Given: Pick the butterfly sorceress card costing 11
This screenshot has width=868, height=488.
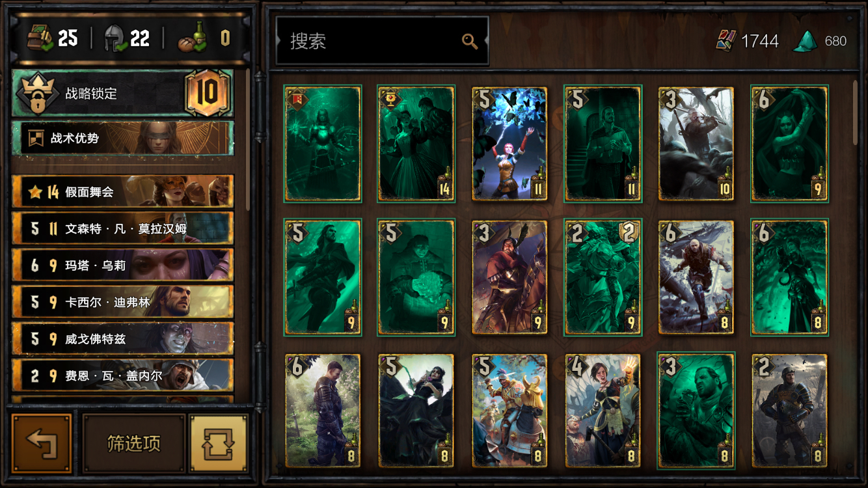Looking at the screenshot, I should click(x=509, y=144).
